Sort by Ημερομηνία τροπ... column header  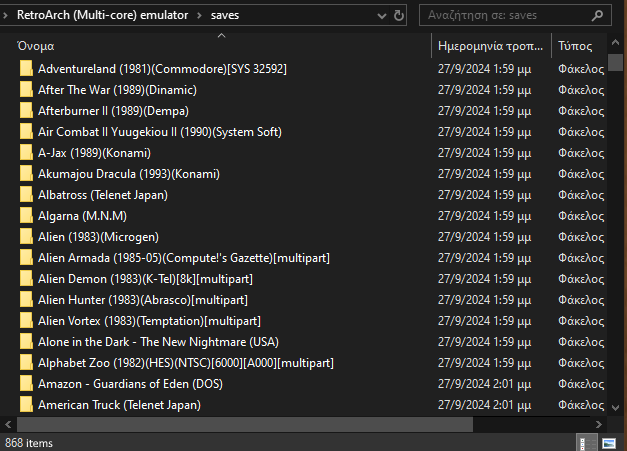click(491, 46)
